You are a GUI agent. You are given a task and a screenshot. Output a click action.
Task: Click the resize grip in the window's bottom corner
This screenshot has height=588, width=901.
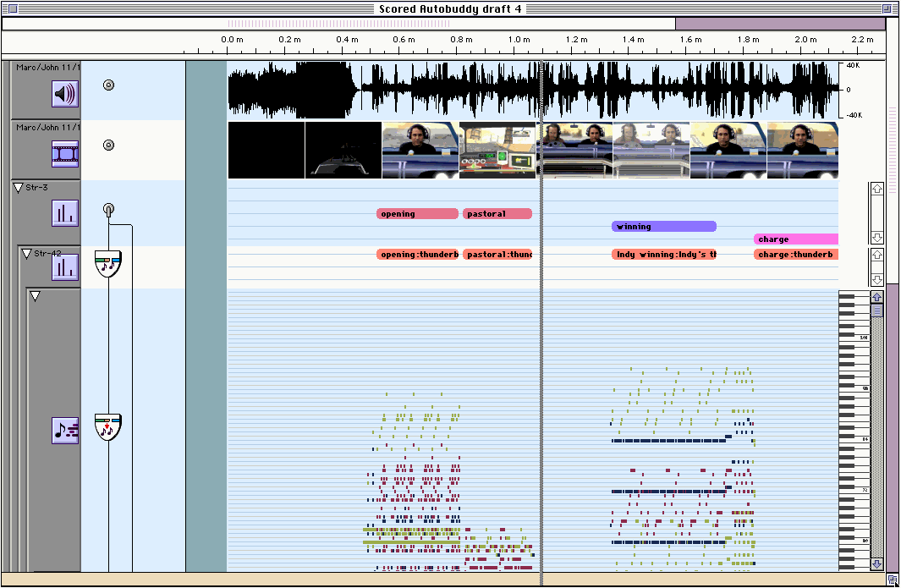point(892,580)
